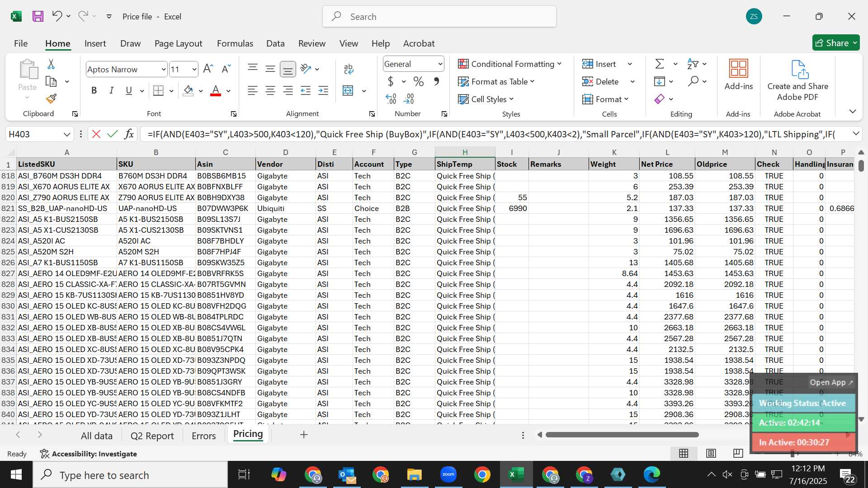
Task: Apply percent style formatting
Action: point(419,82)
